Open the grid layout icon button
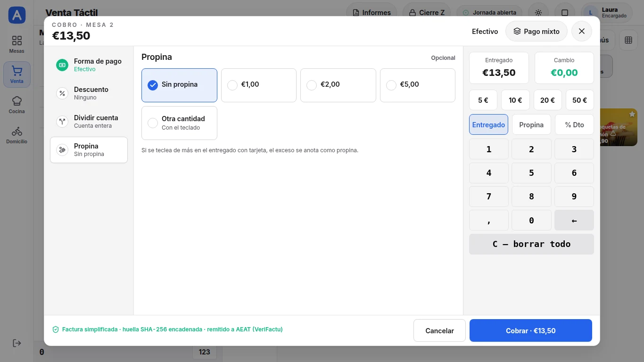Screen dimensions: 644x362 tap(628, 40)
